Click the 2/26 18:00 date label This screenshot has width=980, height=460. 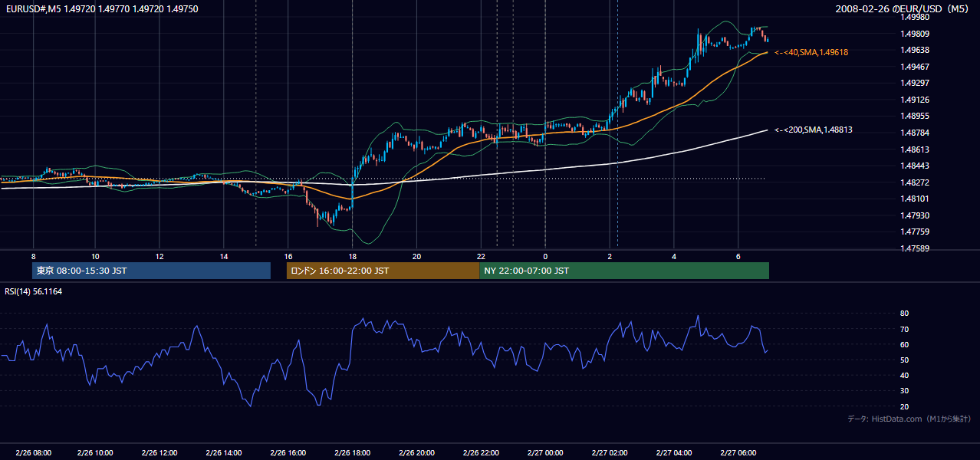pyautogui.click(x=354, y=453)
